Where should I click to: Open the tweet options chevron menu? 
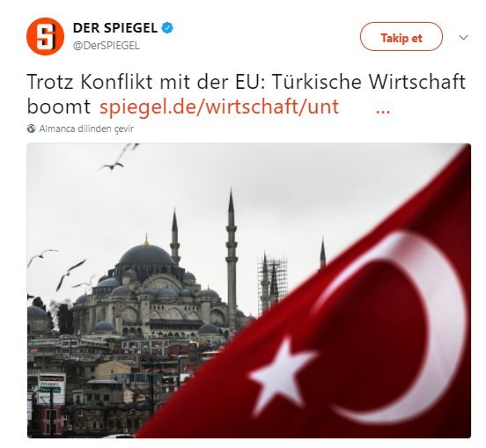pyautogui.click(x=463, y=38)
